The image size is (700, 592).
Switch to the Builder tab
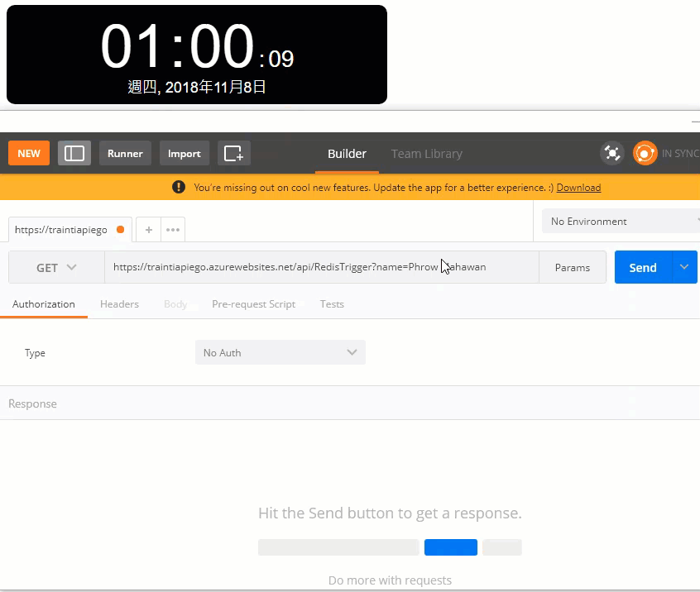coord(347,154)
